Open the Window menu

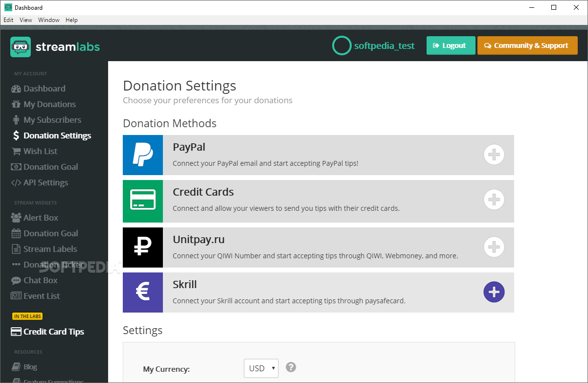coord(49,20)
